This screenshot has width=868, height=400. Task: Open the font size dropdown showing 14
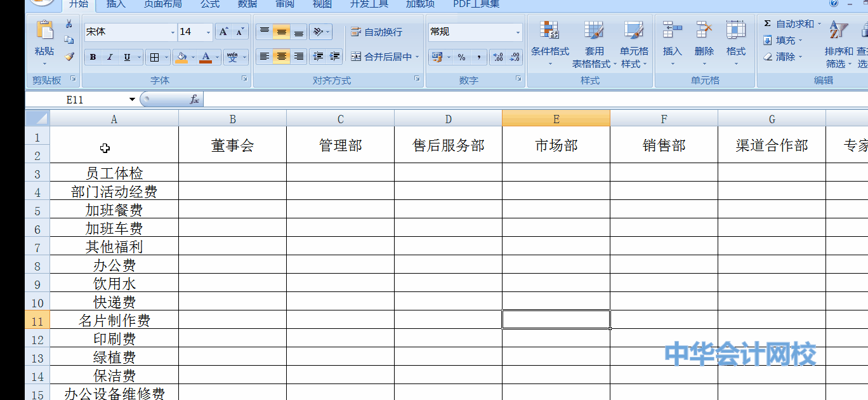[x=209, y=32]
